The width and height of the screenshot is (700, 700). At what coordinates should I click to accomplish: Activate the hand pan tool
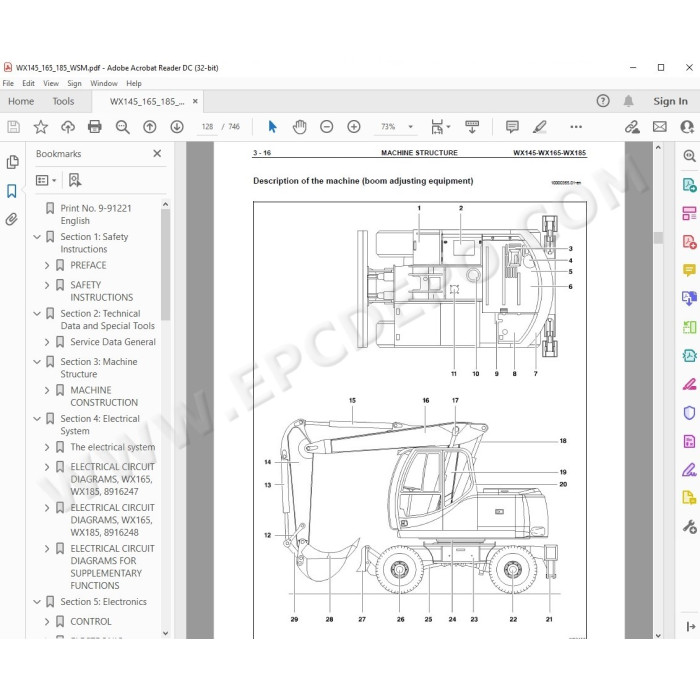point(300,127)
